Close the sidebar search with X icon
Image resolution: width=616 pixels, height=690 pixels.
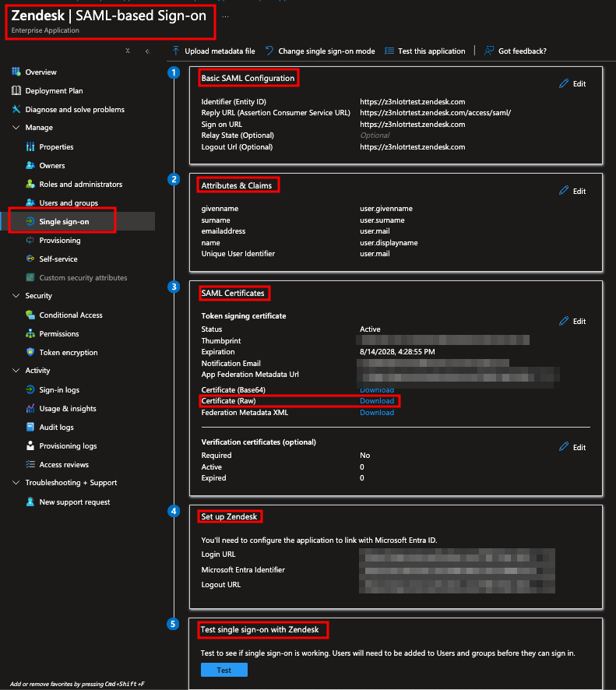pos(128,51)
